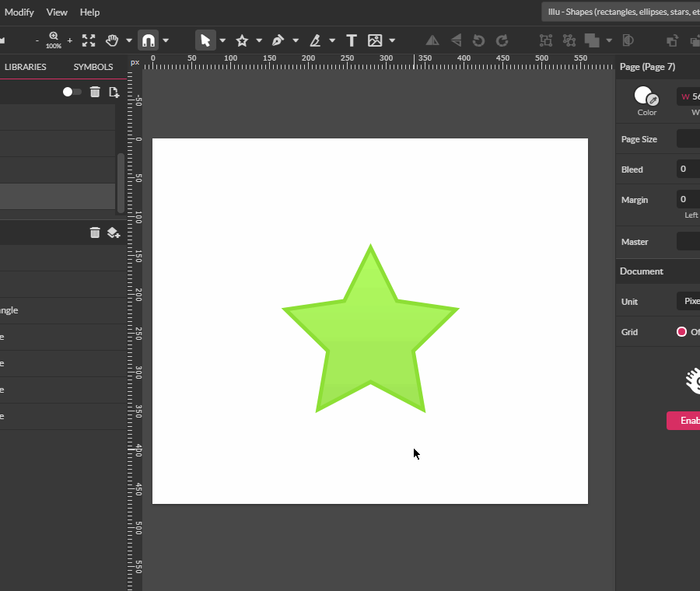Select the Text tool
The height and width of the screenshot is (591, 700).
(352, 40)
